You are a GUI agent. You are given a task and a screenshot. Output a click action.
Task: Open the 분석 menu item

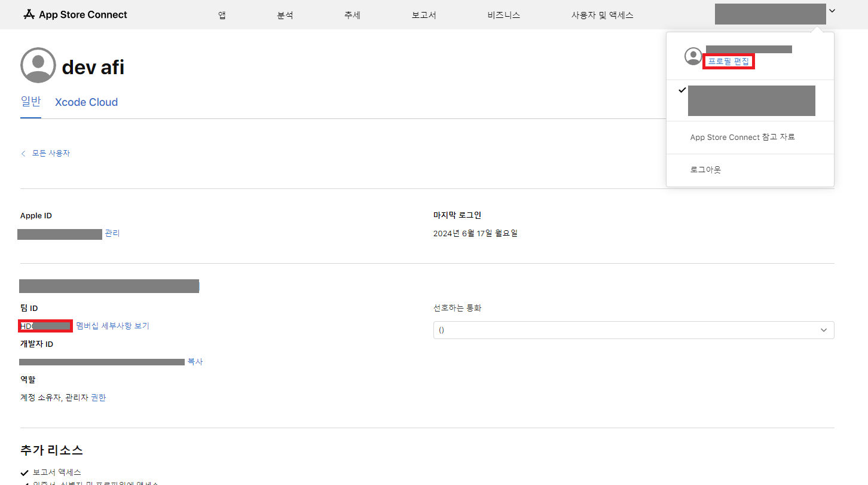(x=285, y=15)
